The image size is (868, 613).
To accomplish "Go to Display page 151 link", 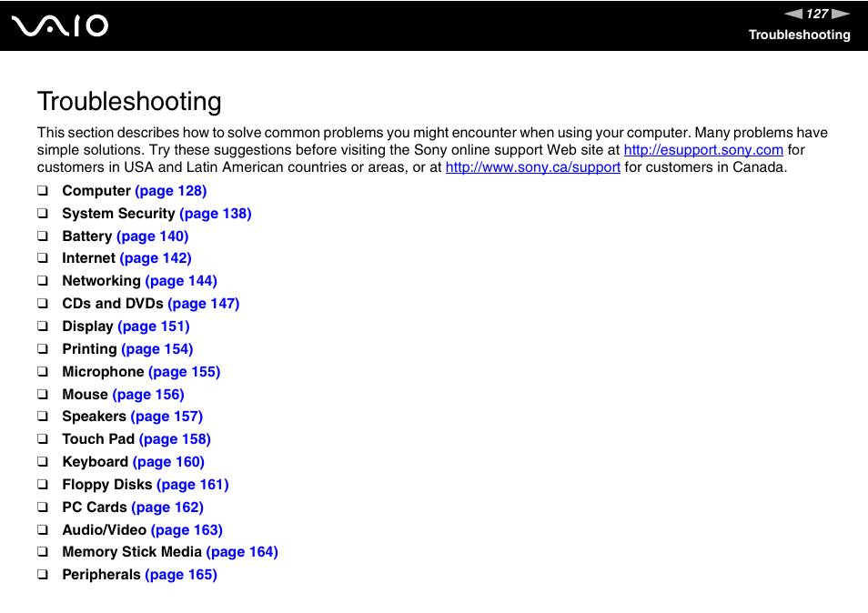I will click(x=154, y=327).
